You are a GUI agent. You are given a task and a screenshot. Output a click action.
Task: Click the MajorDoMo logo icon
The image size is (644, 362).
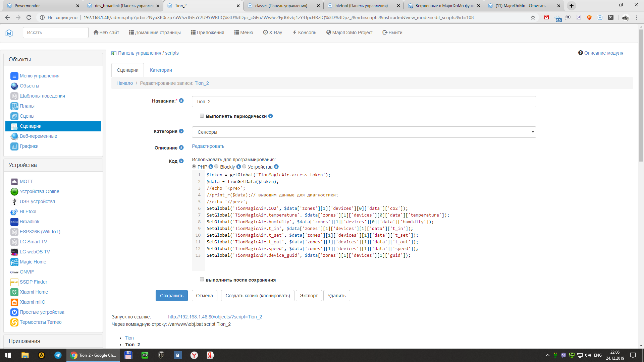click(9, 33)
